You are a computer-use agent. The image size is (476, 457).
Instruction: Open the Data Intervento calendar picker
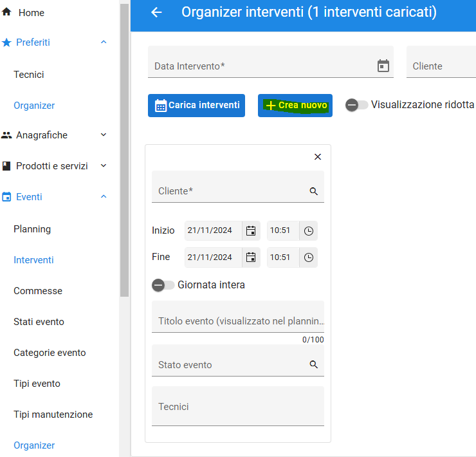[383, 66]
